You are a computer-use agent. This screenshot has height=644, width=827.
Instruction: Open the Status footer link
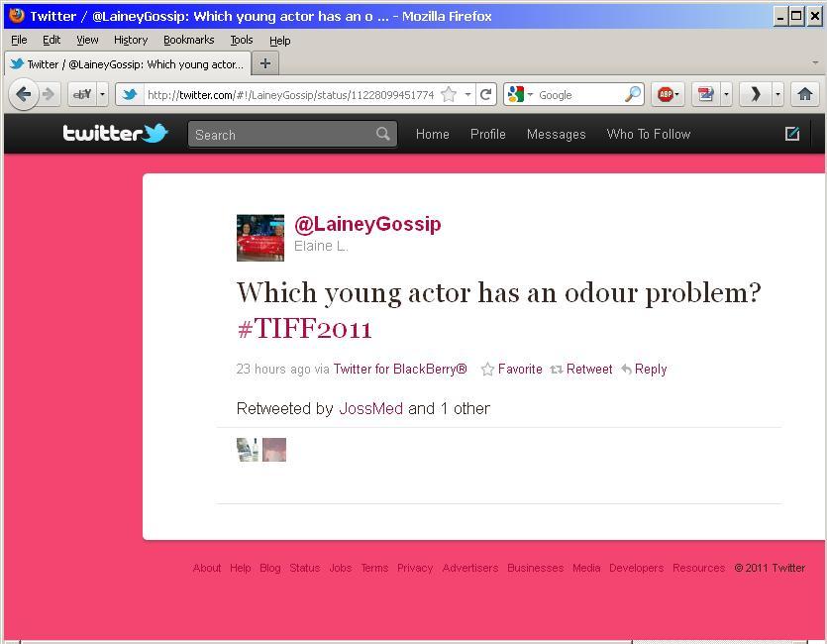305,568
